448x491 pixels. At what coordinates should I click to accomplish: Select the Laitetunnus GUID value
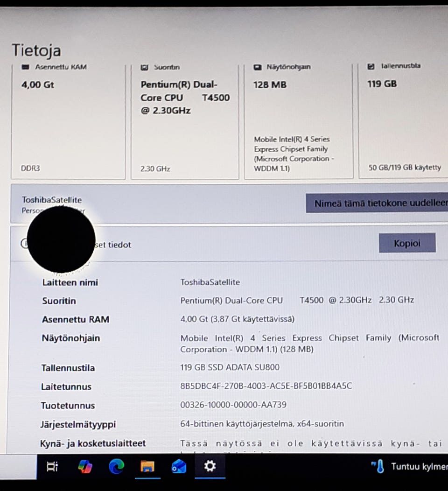click(x=266, y=386)
